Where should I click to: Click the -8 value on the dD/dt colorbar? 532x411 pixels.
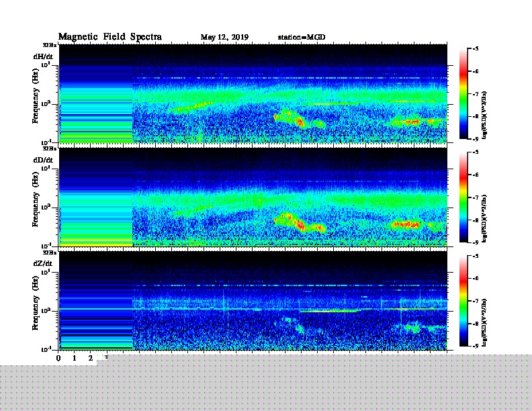click(x=476, y=220)
